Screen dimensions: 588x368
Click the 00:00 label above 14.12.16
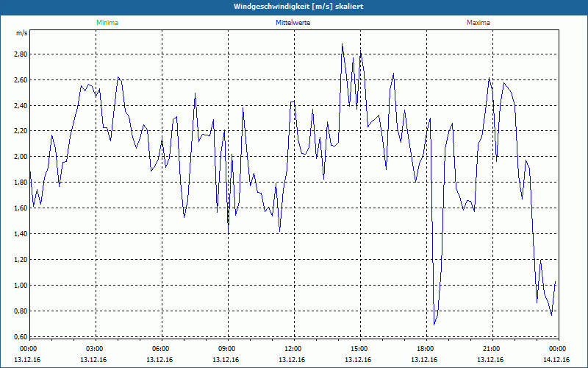[557, 349]
